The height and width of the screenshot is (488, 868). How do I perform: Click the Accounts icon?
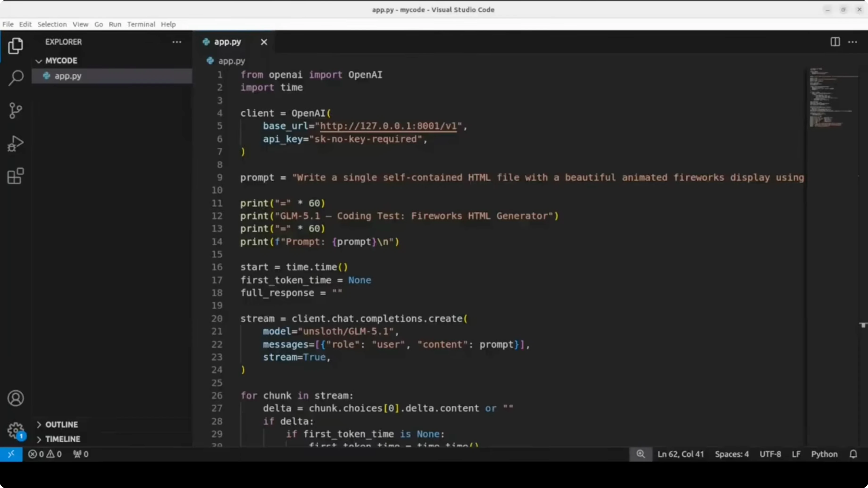point(16,398)
